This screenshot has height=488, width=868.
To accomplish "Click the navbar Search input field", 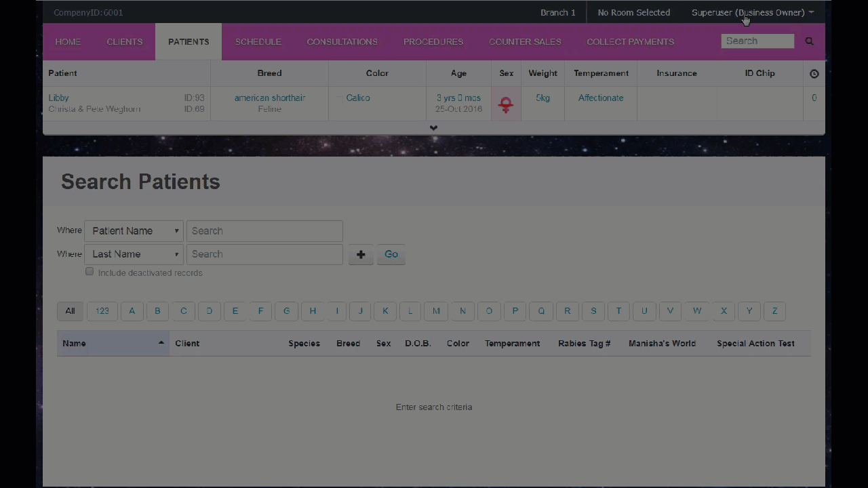I will tap(757, 41).
